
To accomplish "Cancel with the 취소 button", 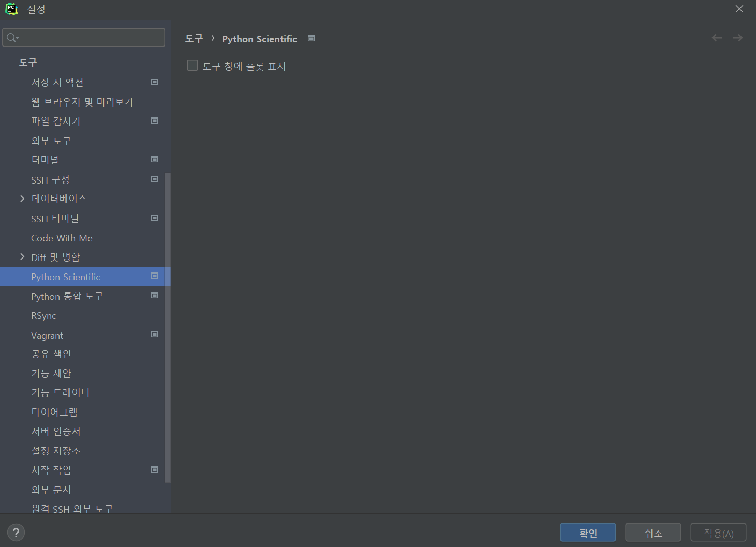I will click(x=653, y=533).
